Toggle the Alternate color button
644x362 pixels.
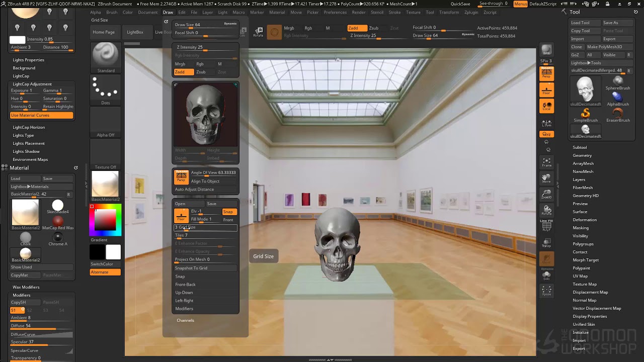coord(105,272)
